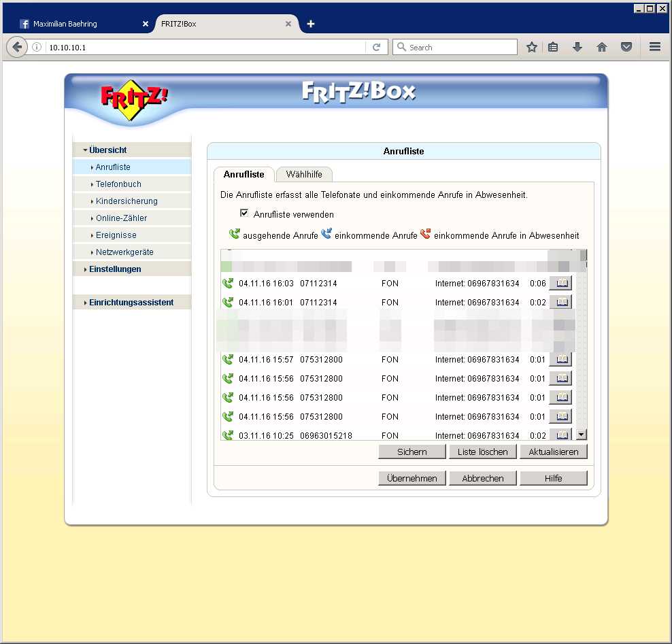Click the call list scroll-down arrow
672x644 pixels.
pyautogui.click(x=581, y=435)
